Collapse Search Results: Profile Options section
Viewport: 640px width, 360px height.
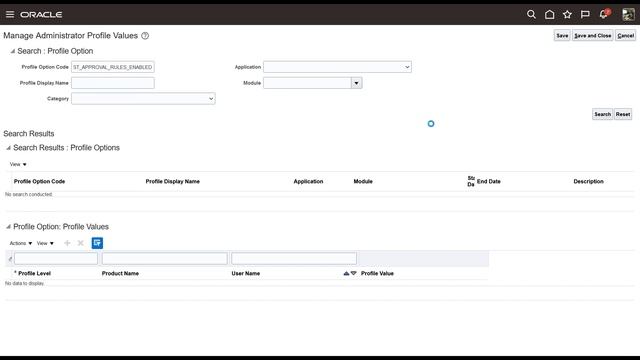9,148
